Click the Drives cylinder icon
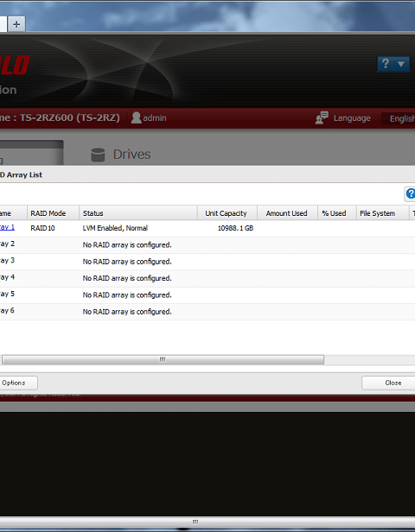This screenshot has width=415, height=532. tap(98, 155)
